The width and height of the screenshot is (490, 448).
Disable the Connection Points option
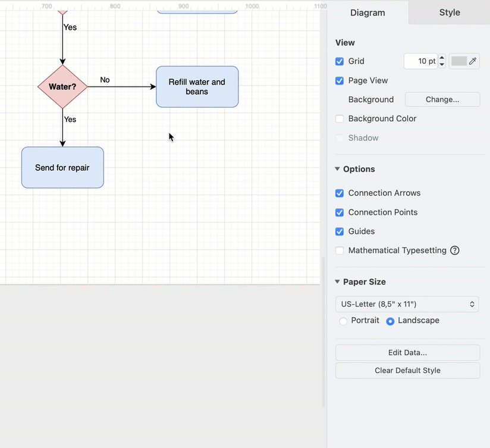click(340, 212)
